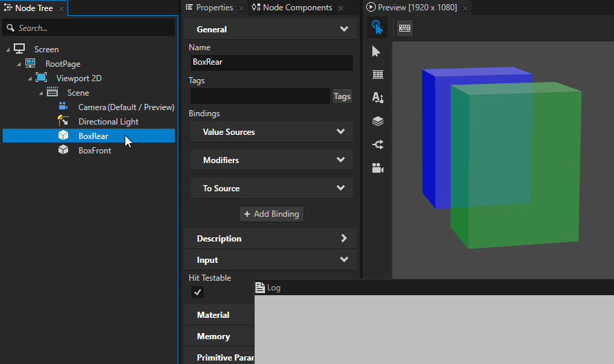Toggle the Hit Testable checkbox
Viewport: 614px width, 364px height.
click(x=198, y=292)
